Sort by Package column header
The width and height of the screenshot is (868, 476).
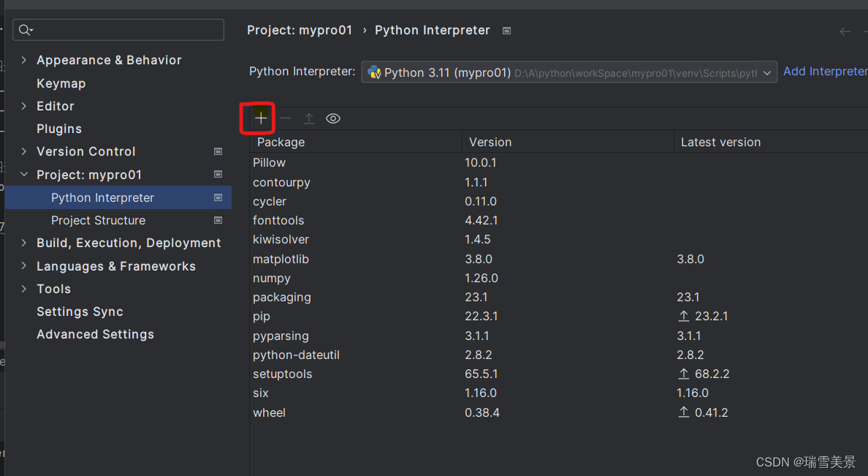281,143
